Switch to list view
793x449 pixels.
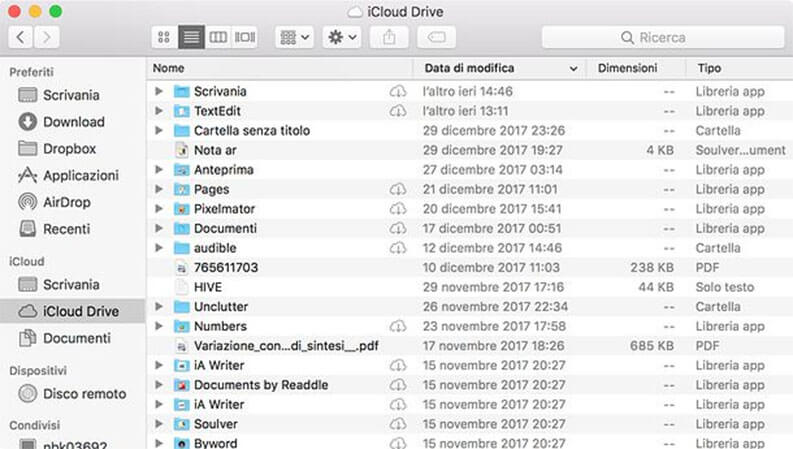[191, 37]
